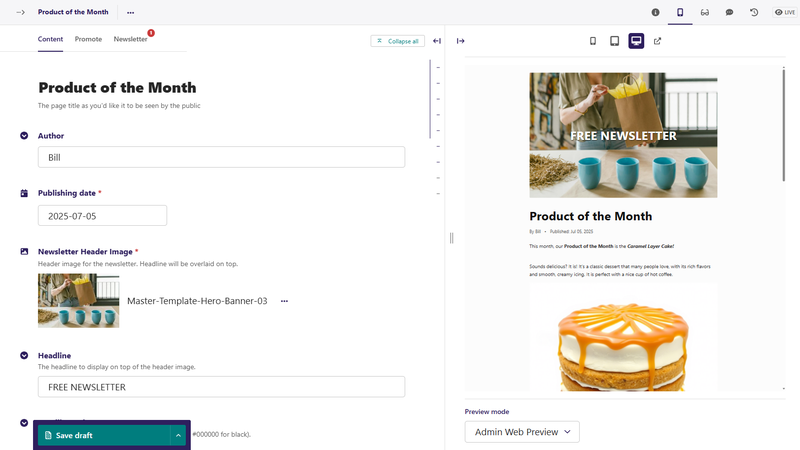Switch preview to mobile phone size
This screenshot has width=800, height=450.
pos(593,41)
